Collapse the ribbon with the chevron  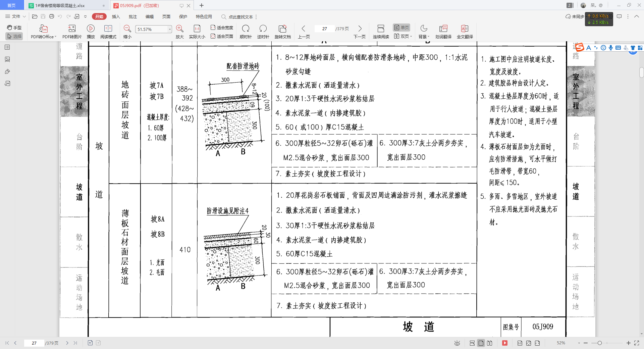[x=636, y=16]
